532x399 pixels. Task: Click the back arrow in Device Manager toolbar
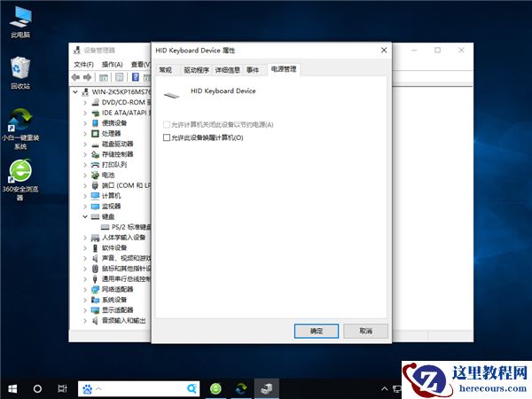(75, 77)
